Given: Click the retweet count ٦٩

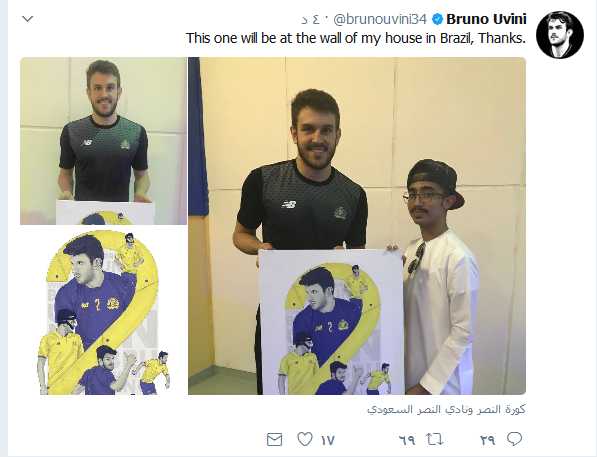Looking at the screenshot, I should 407,440.
